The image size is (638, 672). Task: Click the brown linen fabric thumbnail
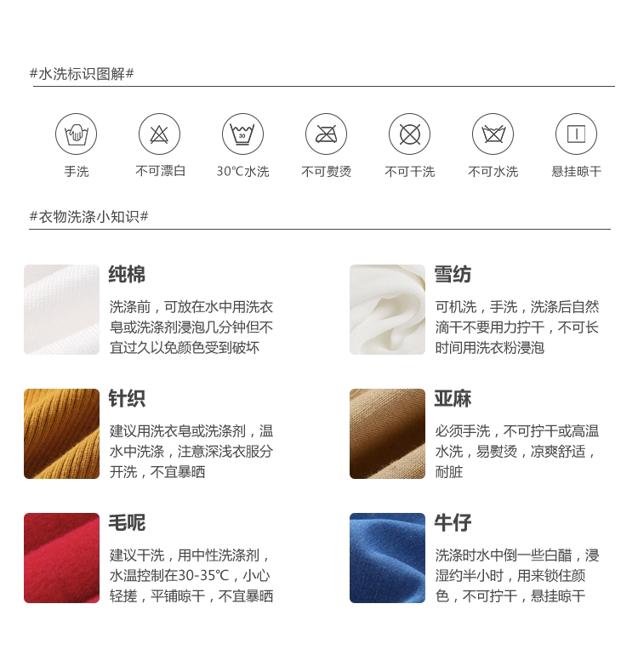click(x=387, y=434)
